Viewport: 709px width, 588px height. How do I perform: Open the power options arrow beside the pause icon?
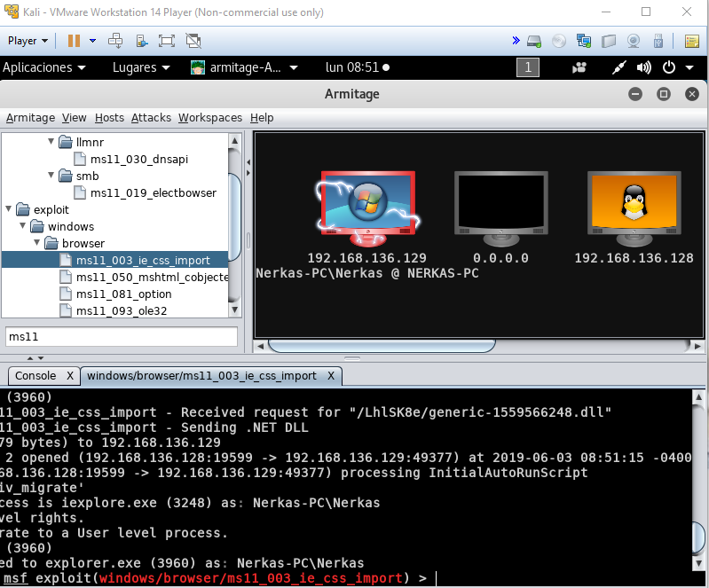pos(92,41)
